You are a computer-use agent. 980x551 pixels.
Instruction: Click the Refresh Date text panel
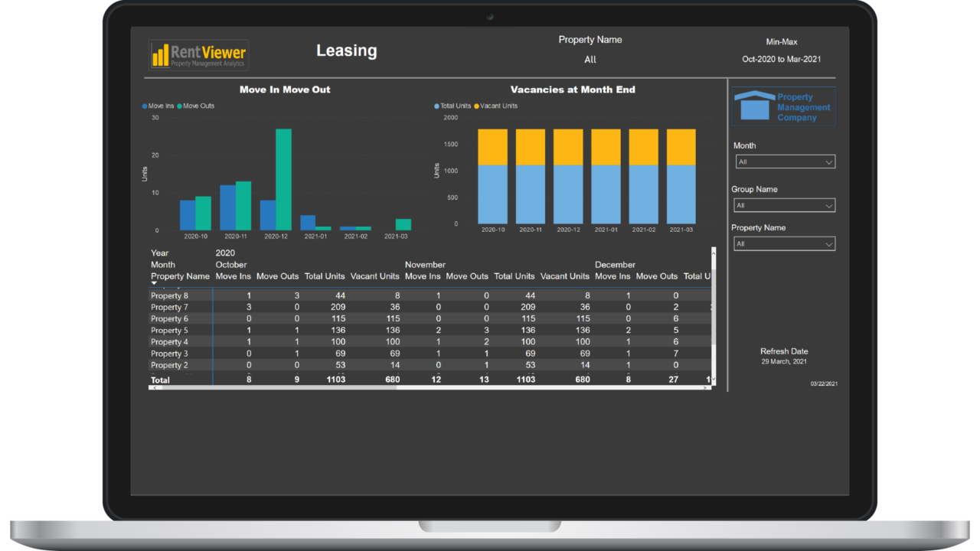pos(783,355)
